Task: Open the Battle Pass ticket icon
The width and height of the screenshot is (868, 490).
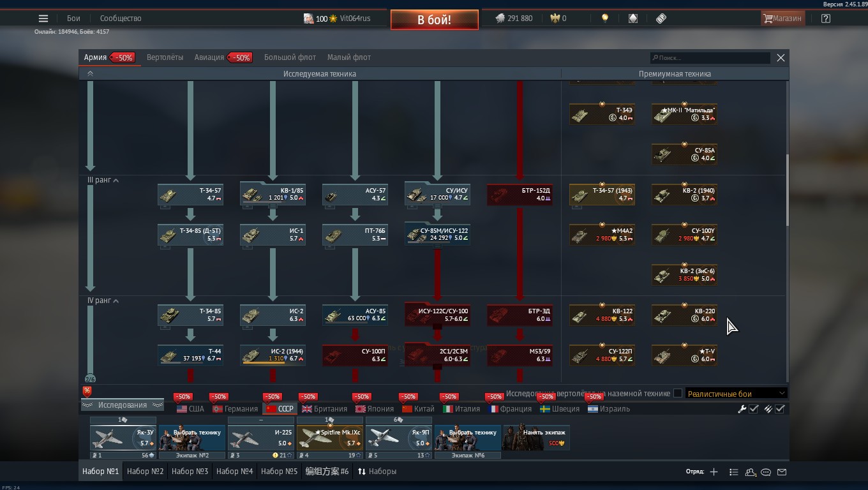Action: pyautogui.click(x=661, y=19)
